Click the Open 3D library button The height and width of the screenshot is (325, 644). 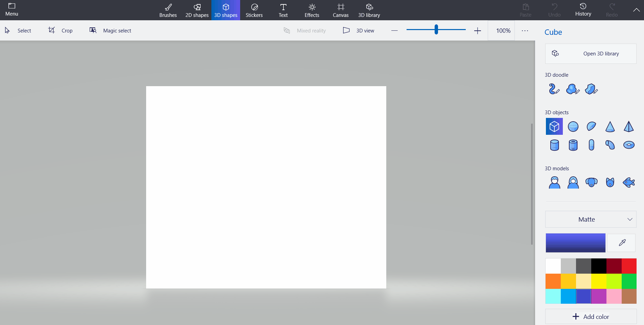pos(591,53)
